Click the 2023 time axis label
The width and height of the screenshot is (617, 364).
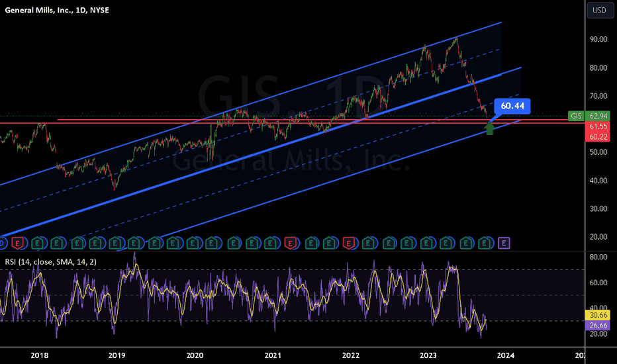(x=428, y=355)
